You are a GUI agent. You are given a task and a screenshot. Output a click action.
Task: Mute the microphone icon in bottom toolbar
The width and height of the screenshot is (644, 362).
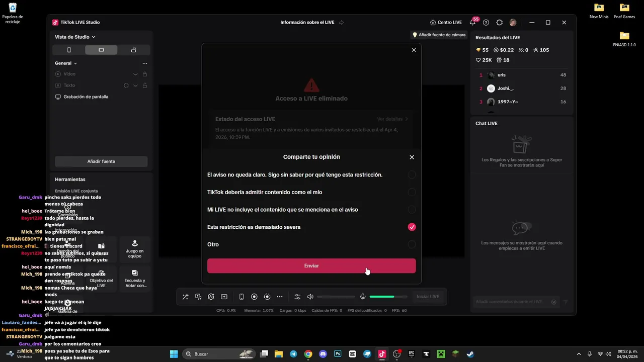(x=363, y=297)
